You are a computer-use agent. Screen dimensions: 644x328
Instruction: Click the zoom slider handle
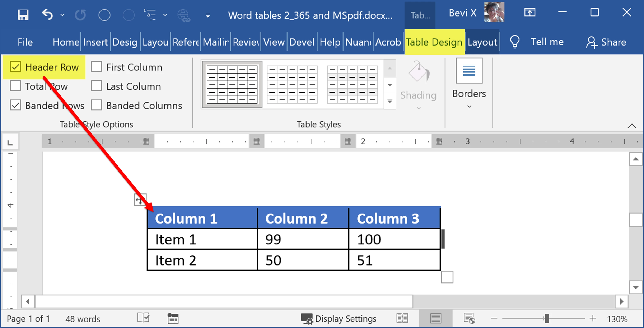pyautogui.click(x=547, y=319)
